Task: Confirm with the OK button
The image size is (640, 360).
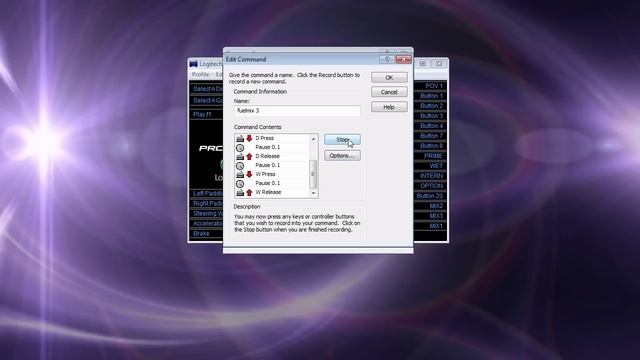Action: (x=389, y=78)
